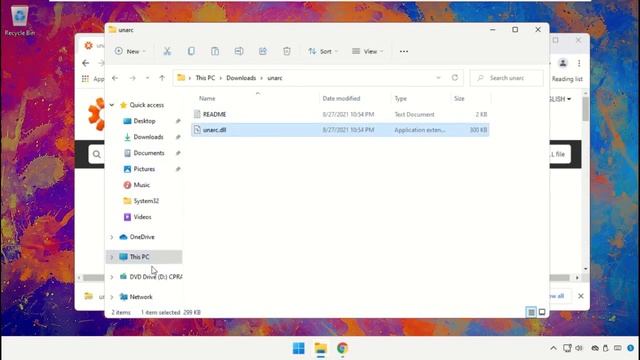Click the Delete trash icon

point(287,51)
